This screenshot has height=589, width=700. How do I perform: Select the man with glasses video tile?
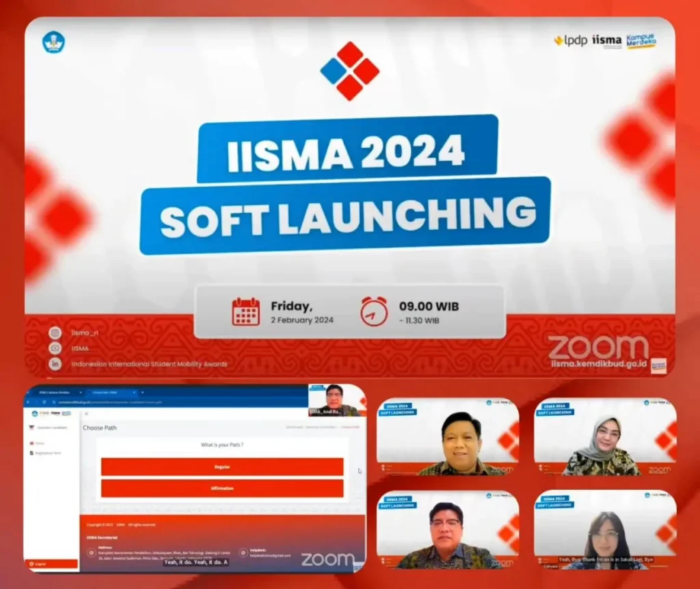point(448,529)
